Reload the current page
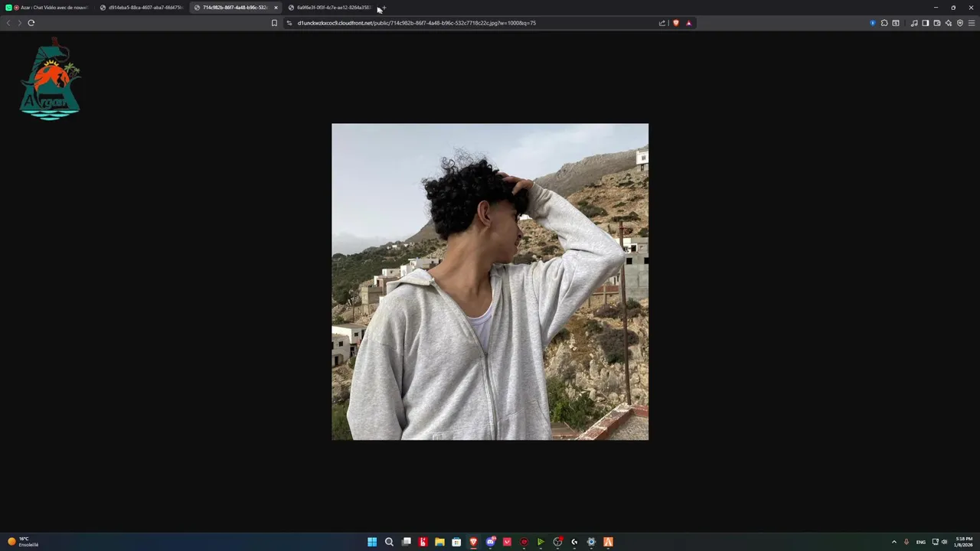980x551 pixels. point(31,23)
